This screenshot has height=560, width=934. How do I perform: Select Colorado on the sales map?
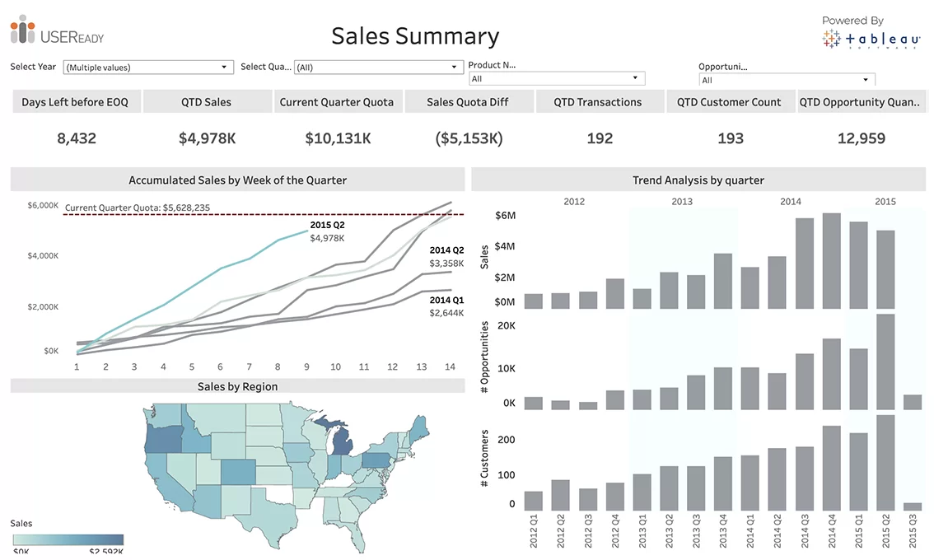tap(238, 472)
